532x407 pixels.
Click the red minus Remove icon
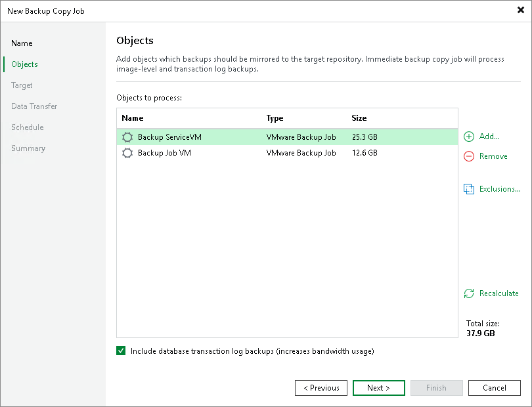point(469,156)
